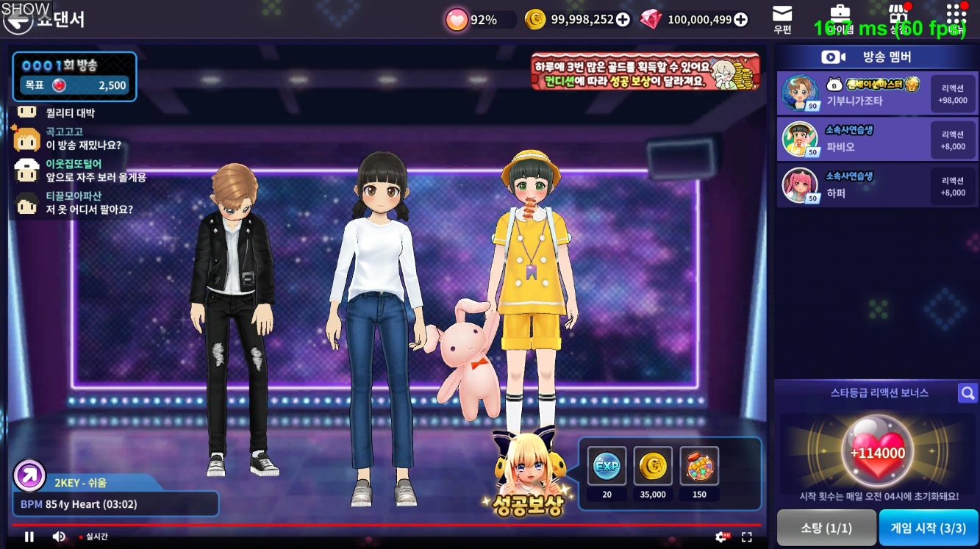
Task: Open the 상점 shop icon
Action: coord(898,18)
